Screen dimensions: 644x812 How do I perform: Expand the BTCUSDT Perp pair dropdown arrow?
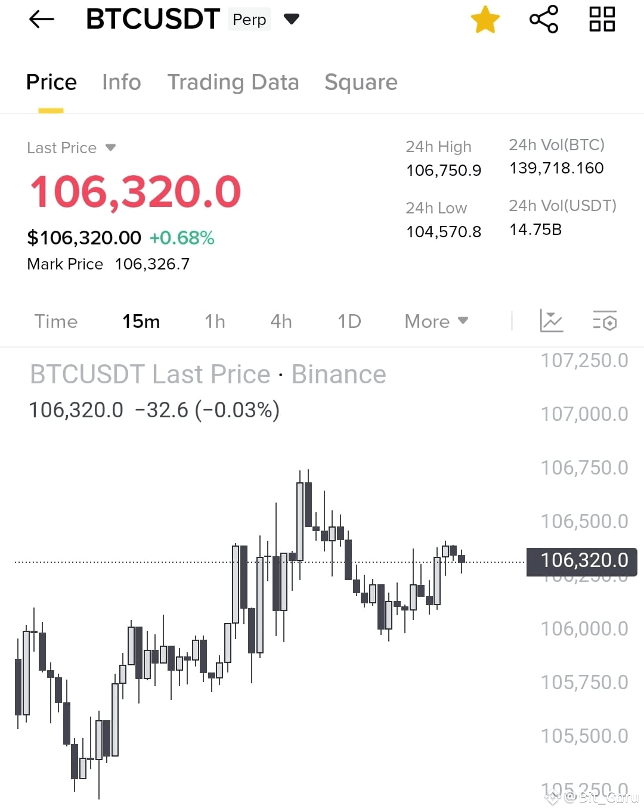click(x=292, y=19)
